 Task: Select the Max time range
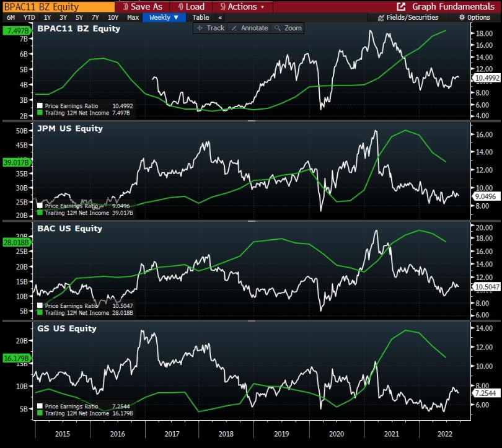click(x=133, y=17)
